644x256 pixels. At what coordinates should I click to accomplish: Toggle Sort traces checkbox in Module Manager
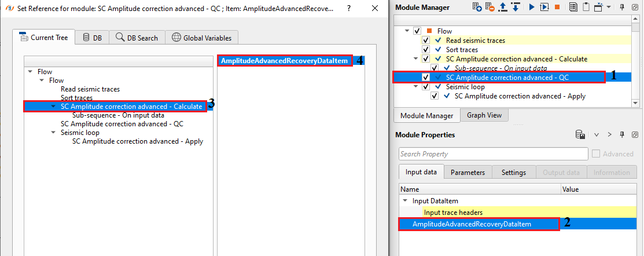coord(426,50)
